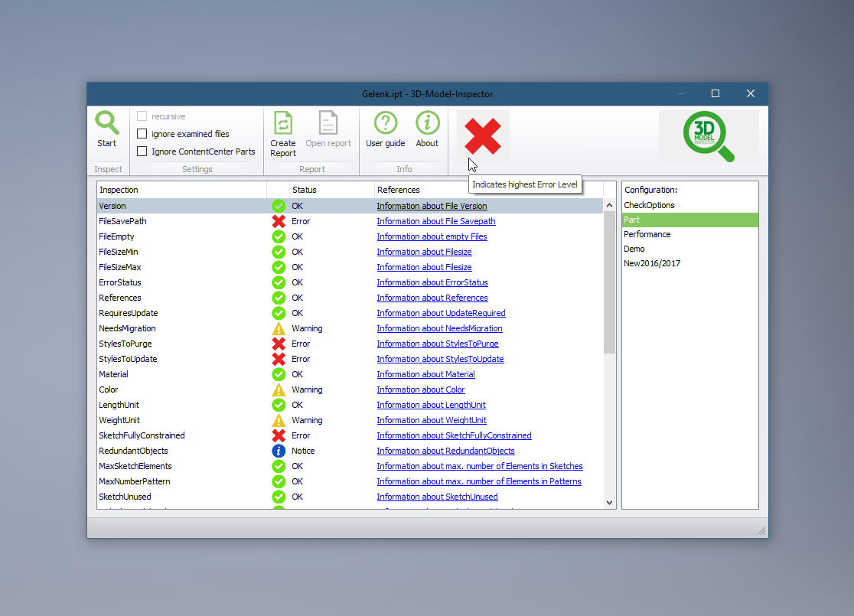Click the 3D Model Inspector logo

[709, 136]
